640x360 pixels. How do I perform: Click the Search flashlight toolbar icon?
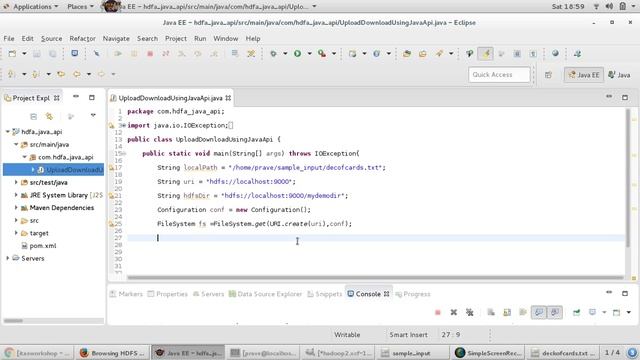pyautogui.click(x=439, y=53)
